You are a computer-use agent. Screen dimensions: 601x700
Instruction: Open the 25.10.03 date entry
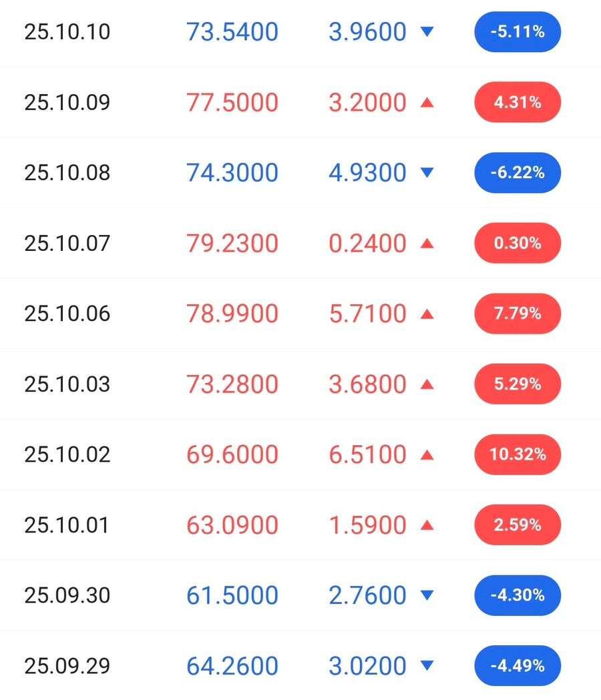click(67, 384)
